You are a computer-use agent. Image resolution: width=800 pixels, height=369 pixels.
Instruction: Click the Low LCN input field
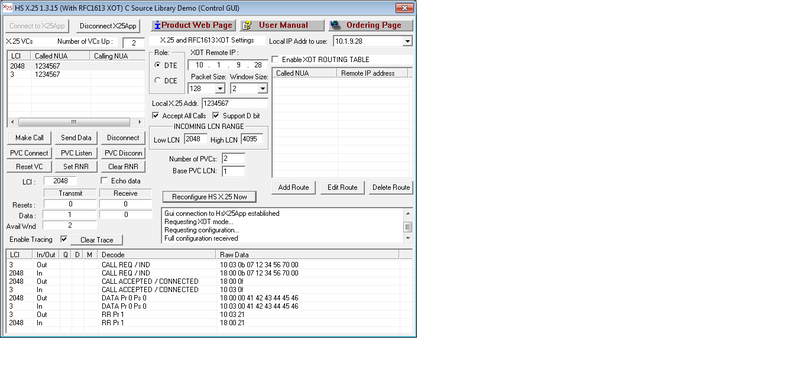196,139
